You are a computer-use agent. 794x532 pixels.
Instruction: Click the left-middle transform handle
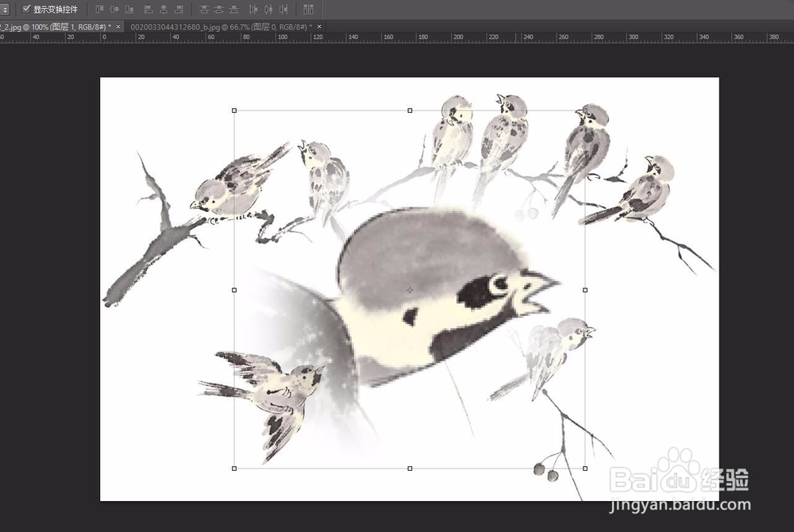234,290
